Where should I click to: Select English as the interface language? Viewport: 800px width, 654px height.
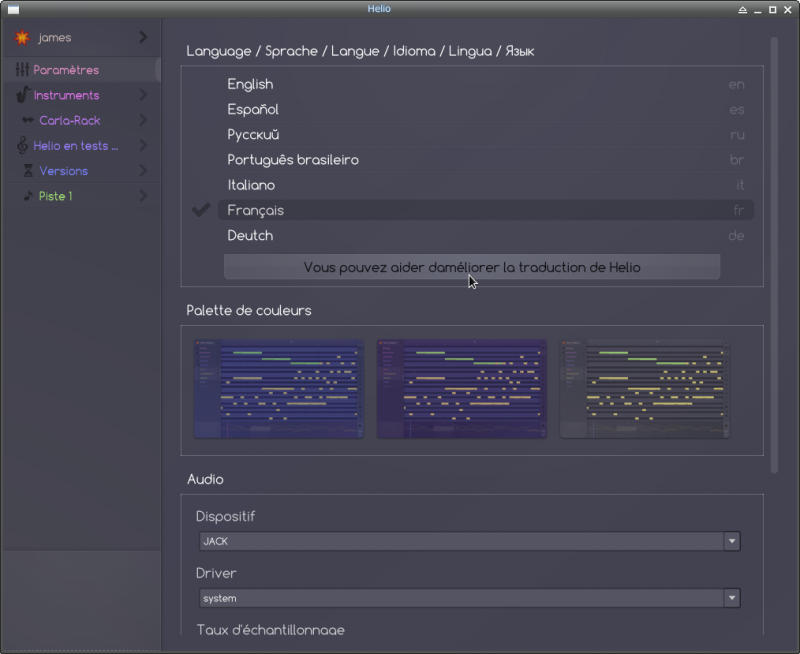(x=250, y=85)
